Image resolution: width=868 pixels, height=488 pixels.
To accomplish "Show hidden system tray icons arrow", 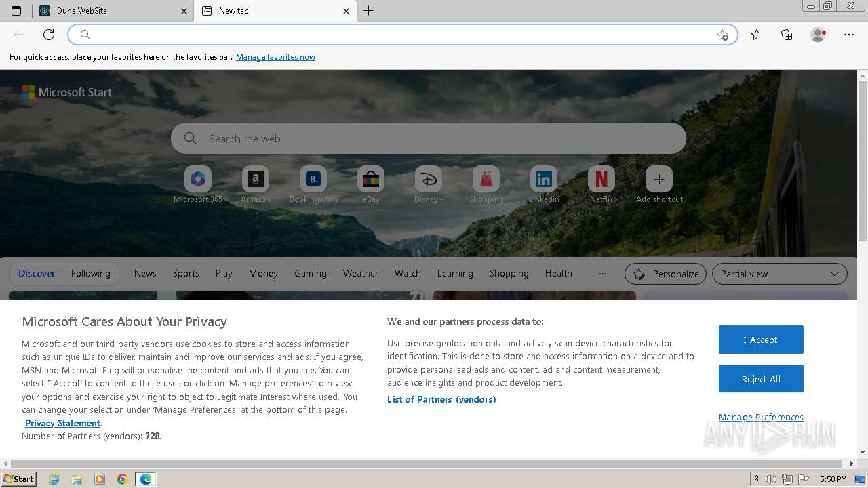I will pos(757,479).
